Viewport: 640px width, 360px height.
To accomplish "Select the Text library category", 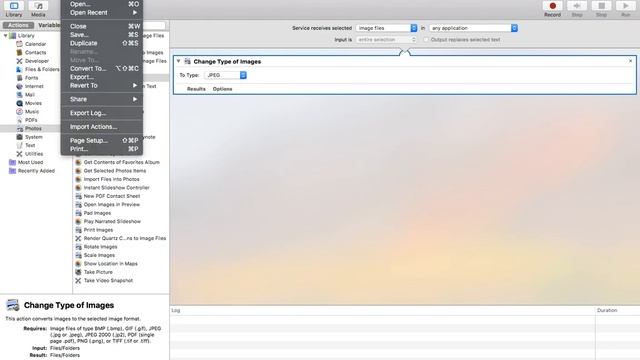I will pos(30,146).
